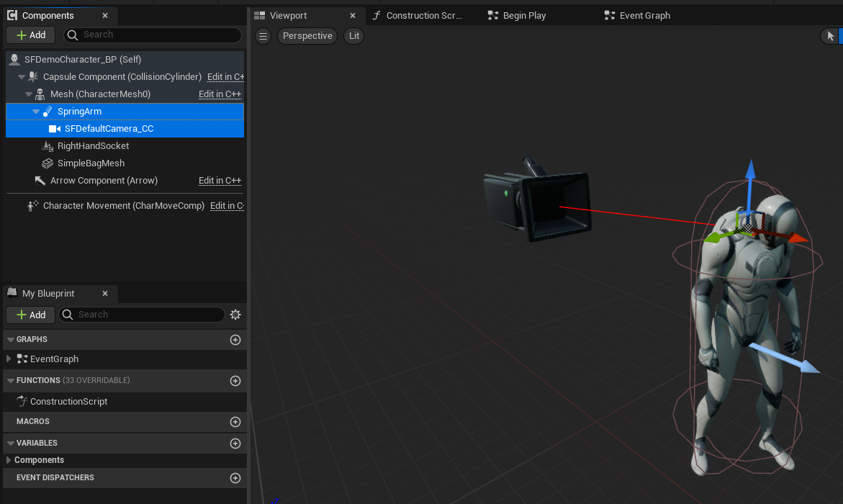Open Edit in C++ link for Arrow Component
This screenshot has height=504, width=843.
point(220,180)
